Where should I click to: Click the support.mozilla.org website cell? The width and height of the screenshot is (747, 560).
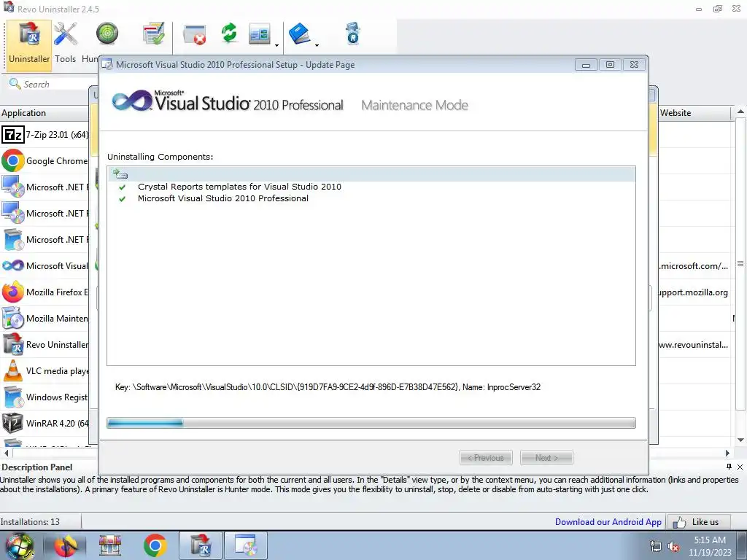(x=693, y=292)
